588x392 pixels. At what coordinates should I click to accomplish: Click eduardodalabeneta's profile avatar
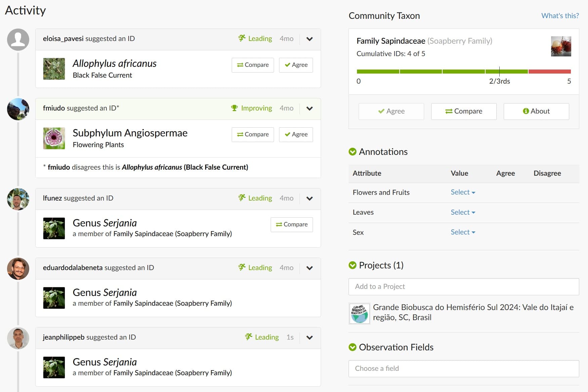pyautogui.click(x=18, y=269)
